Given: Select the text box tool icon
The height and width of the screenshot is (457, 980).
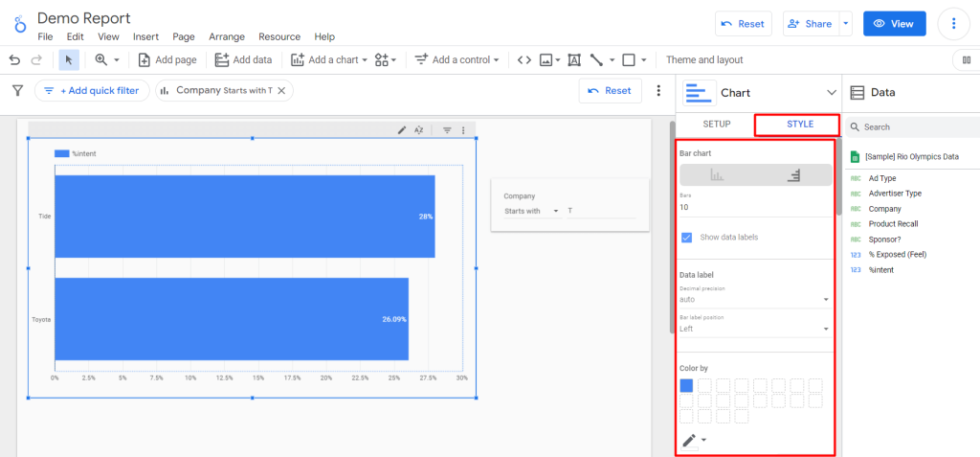Looking at the screenshot, I should coord(574,60).
